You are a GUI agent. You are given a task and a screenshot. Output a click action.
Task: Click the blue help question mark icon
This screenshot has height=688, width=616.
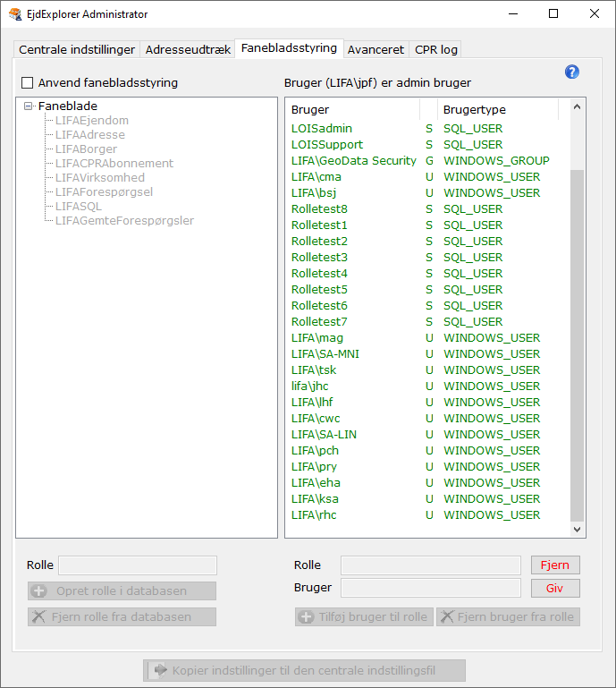pos(572,72)
